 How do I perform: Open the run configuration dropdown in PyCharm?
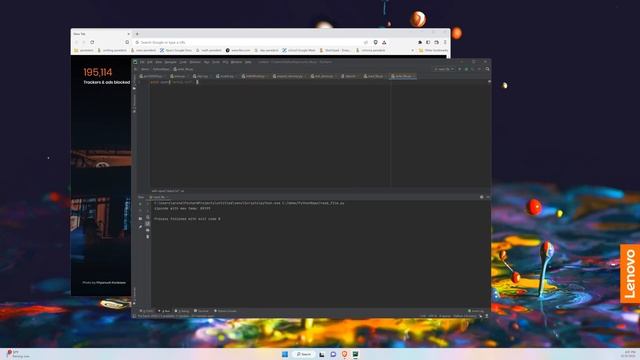[444, 69]
